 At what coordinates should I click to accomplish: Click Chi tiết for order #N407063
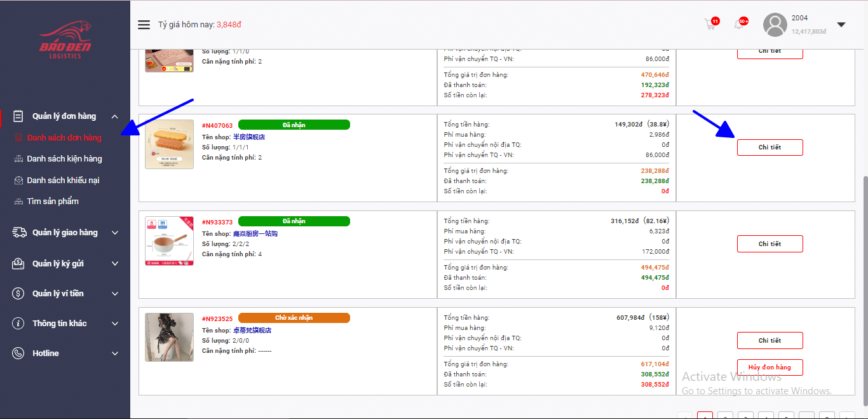point(770,148)
